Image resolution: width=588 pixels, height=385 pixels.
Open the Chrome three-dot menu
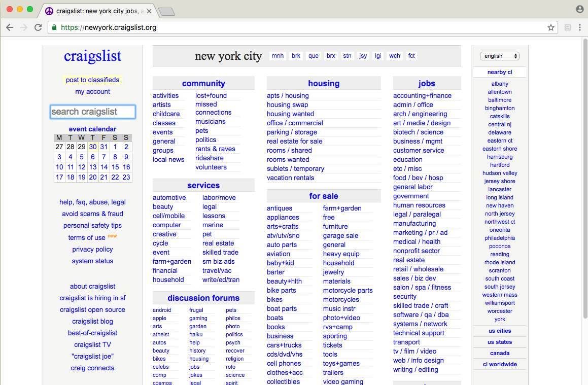[580, 27]
